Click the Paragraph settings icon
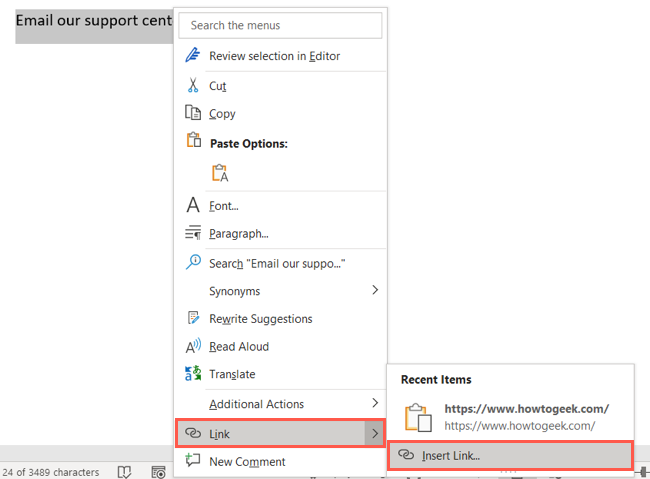The image size is (650, 479). tap(193, 234)
